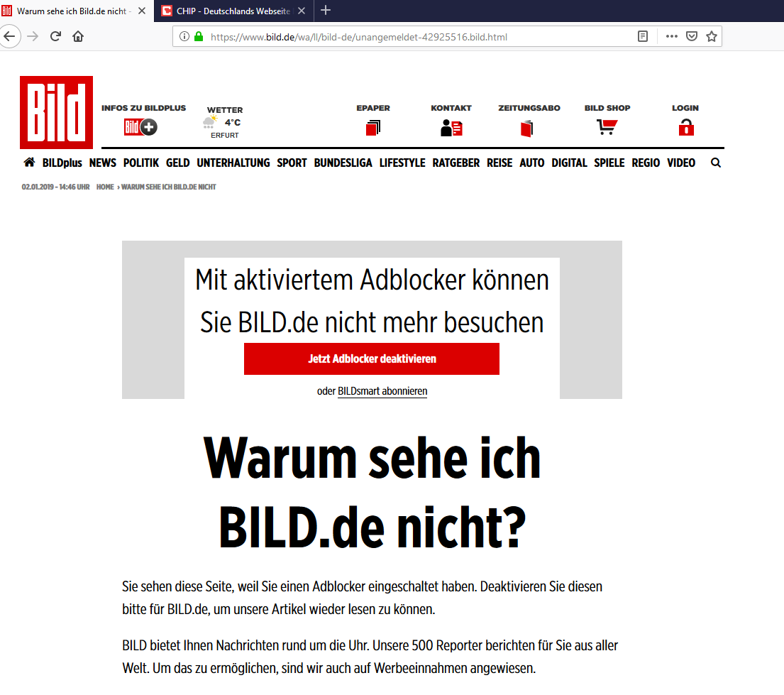Reload the current page
This screenshot has height=695, width=784.
coord(55,36)
